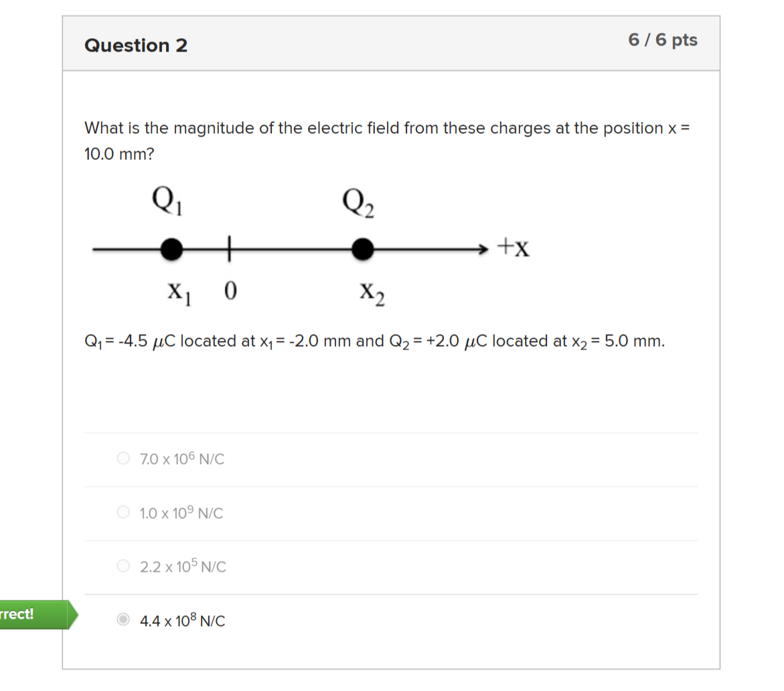
Task: Select the 2.2 x 10⁵ N/C radio button
Action: pos(123,566)
